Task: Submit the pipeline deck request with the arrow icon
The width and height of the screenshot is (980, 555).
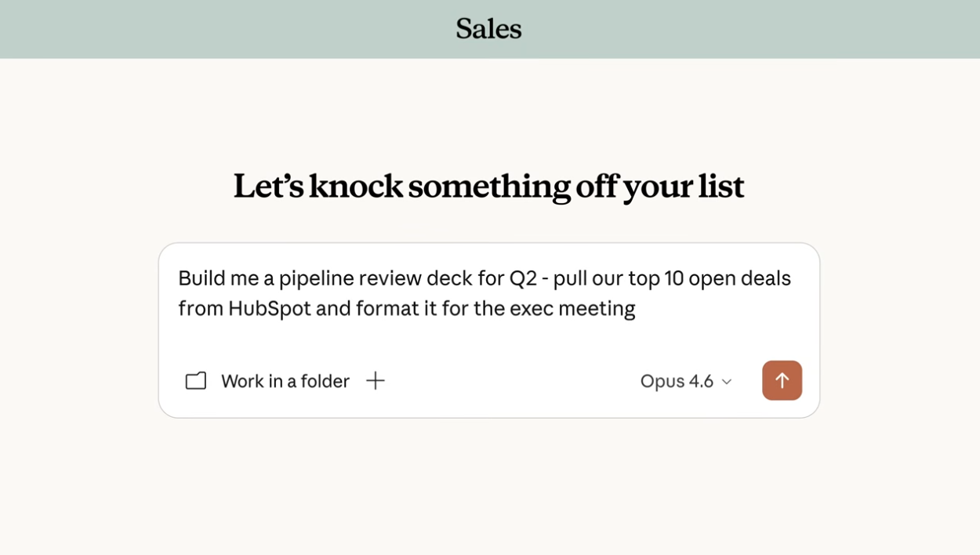Action: pos(782,380)
